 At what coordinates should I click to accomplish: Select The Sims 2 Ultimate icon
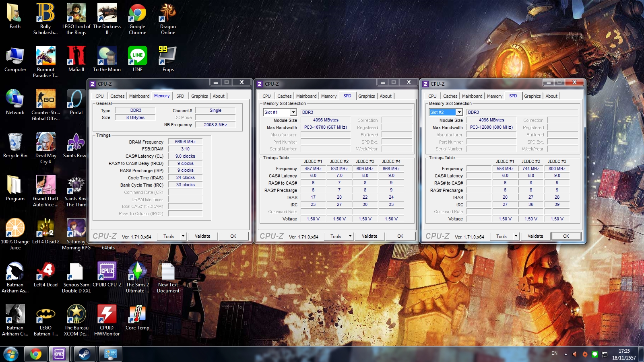click(137, 277)
